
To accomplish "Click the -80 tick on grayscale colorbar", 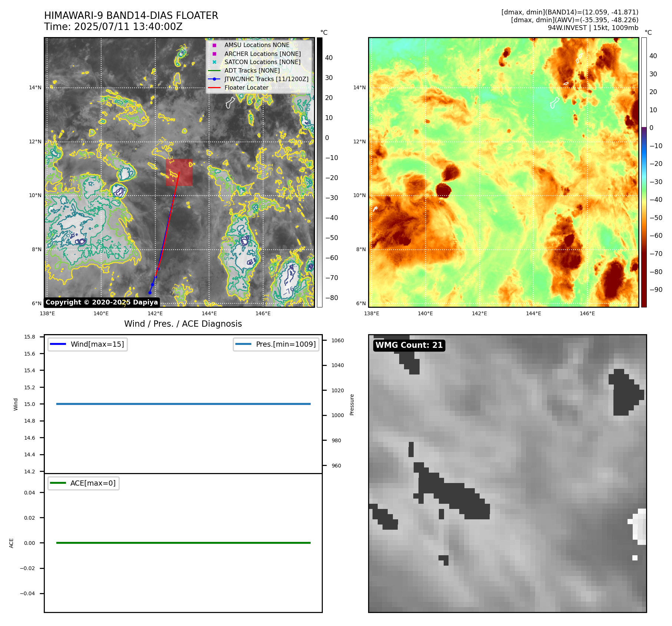I will pyautogui.click(x=332, y=298).
